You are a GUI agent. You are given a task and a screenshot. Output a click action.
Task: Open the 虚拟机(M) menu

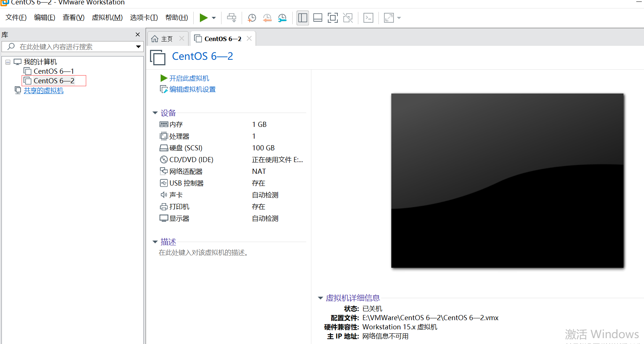pos(107,18)
